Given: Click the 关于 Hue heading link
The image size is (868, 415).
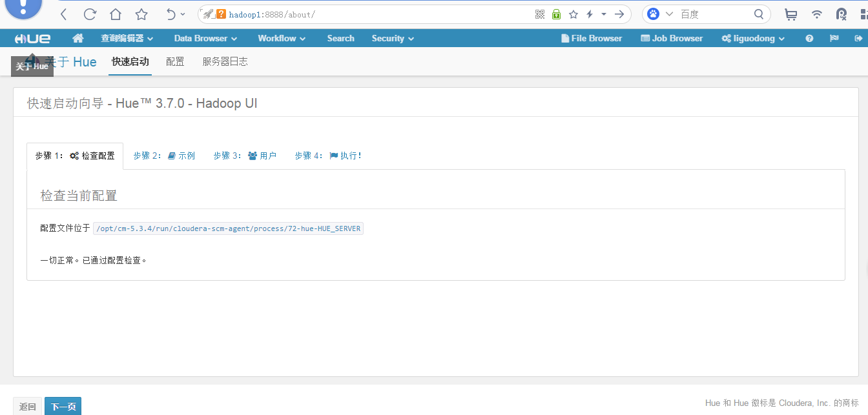Looking at the screenshot, I should (x=70, y=62).
